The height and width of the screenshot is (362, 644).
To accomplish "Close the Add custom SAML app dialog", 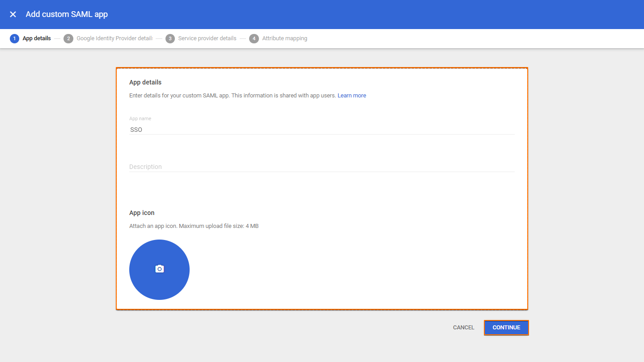I will click(x=13, y=14).
